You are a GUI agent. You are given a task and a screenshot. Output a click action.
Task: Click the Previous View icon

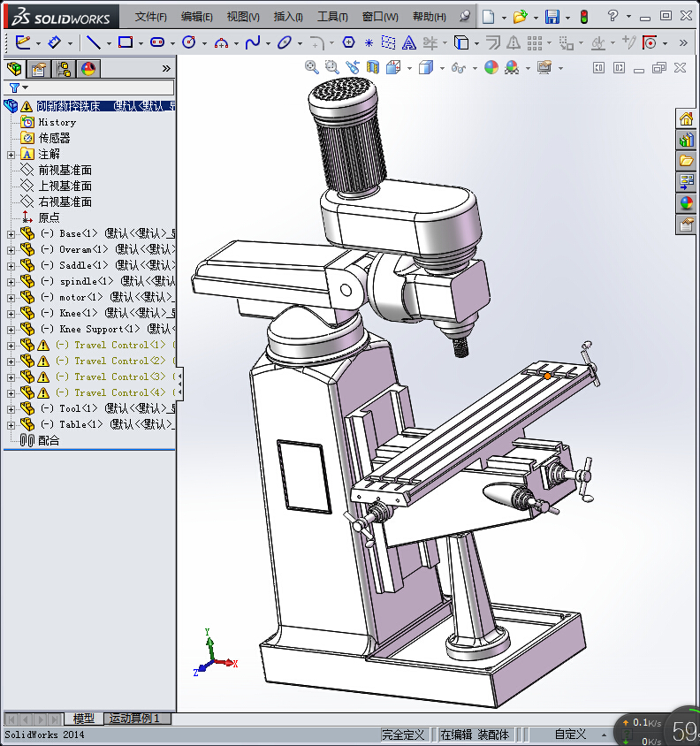tap(353, 67)
